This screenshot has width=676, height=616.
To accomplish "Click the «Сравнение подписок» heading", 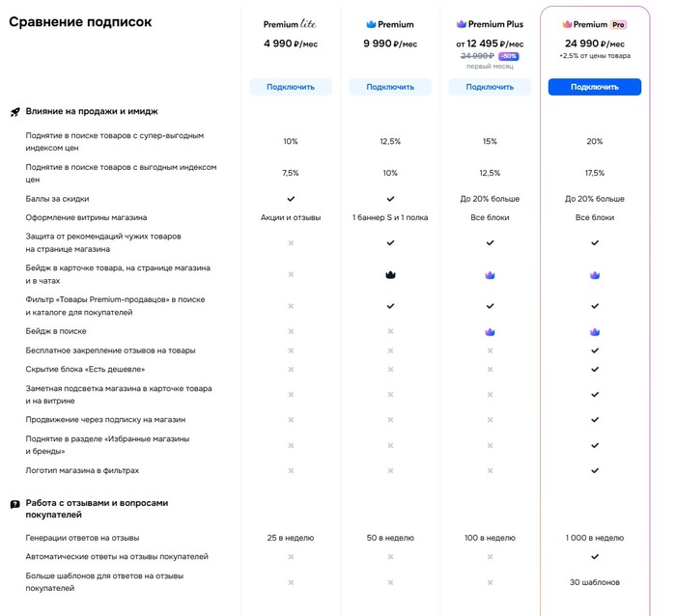I will point(80,21).
